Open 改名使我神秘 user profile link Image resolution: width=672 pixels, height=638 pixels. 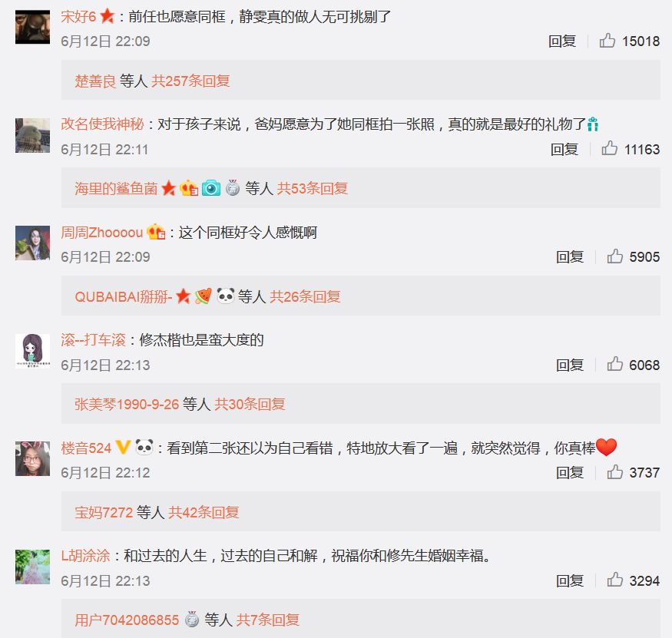click(x=102, y=124)
